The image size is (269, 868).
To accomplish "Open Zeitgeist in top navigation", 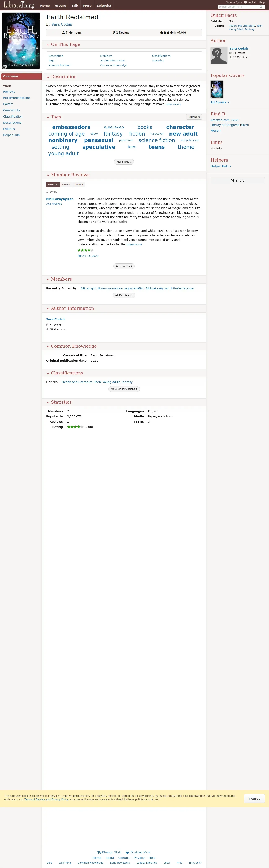I will pyautogui.click(x=104, y=5).
